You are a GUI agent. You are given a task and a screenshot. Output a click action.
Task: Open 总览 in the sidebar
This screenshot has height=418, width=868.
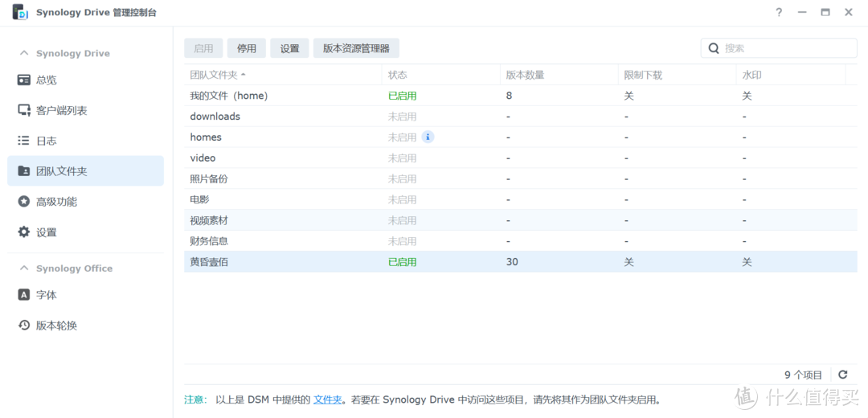click(x=85, y=80)
